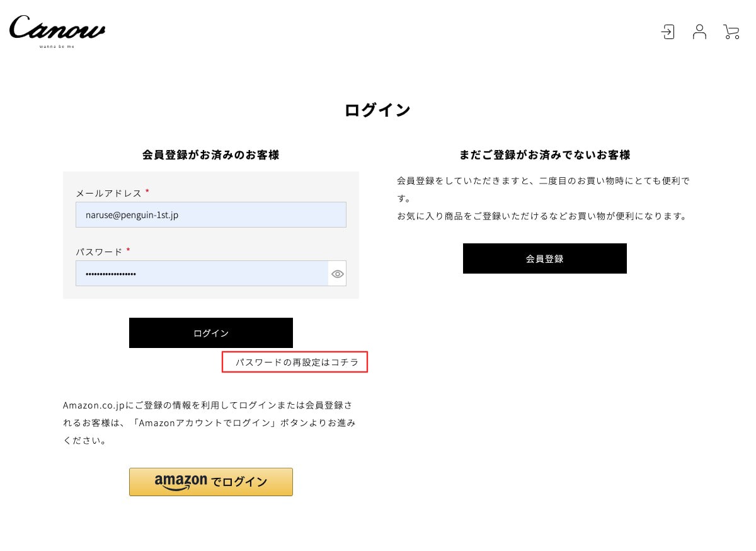This screenshot has width=756, height=551.
Task: Open the shopping cart icon
Action: [731, 32]
